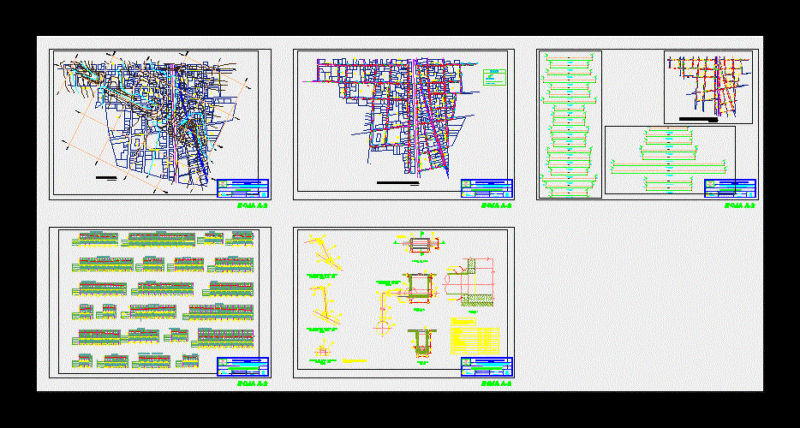This screenshot has height=428, width=800.
Task: Click the inset street map in top-right sheet
Action: [708, 87]
